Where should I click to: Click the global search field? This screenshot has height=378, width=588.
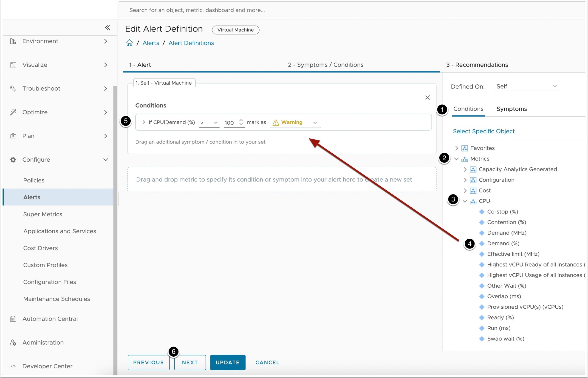[x=352, y=10]
